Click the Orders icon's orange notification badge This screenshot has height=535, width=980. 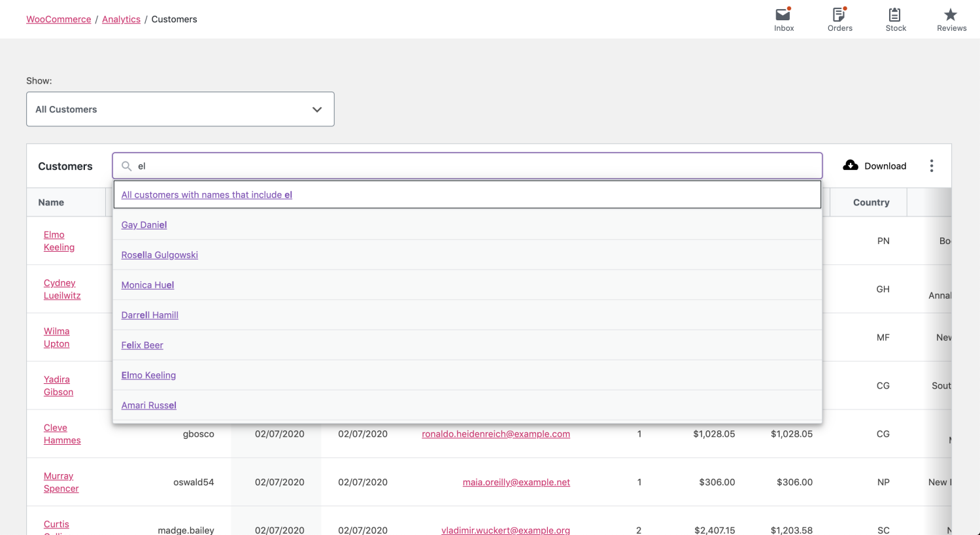pos(847,7)
